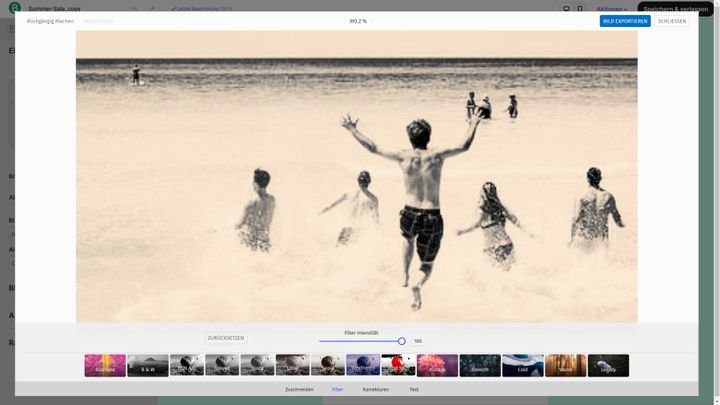
Task: Apply the B & W filter thumbnail
Action: coord(148,366)
